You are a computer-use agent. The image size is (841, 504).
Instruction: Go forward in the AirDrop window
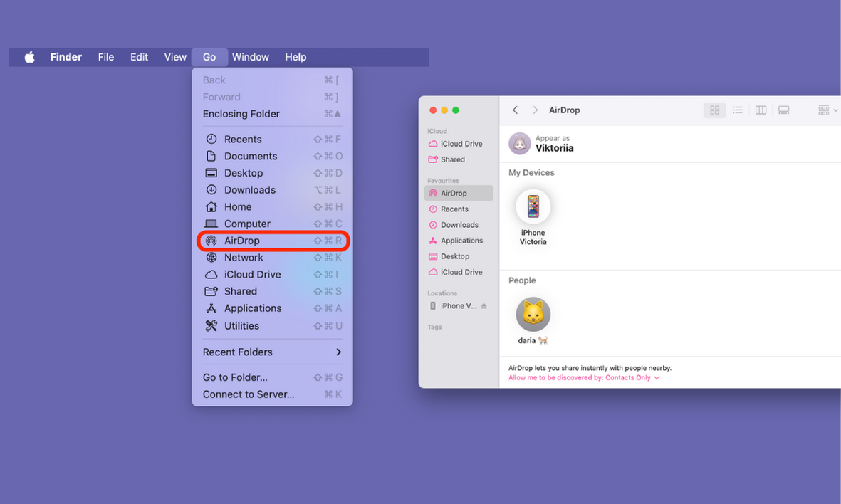[535, 110]
